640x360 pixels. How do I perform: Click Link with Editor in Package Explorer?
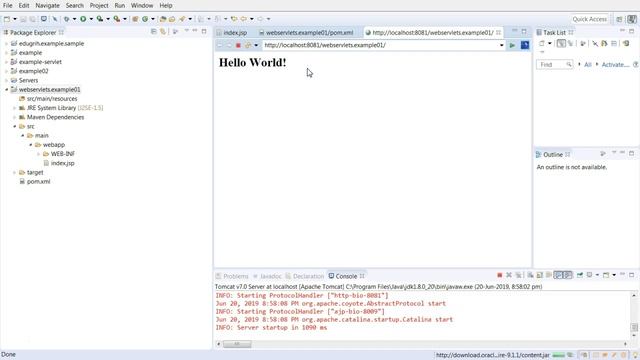coord(163,31)
